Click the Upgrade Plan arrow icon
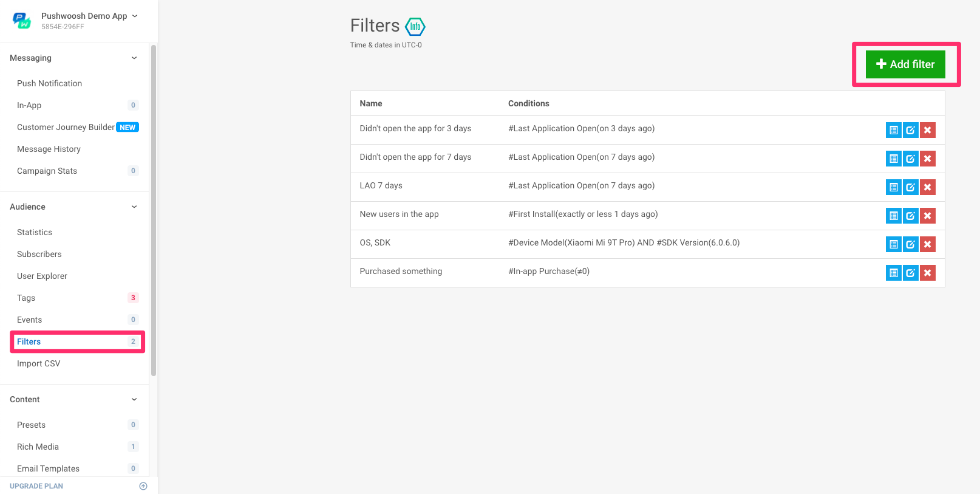 (143, 486)
